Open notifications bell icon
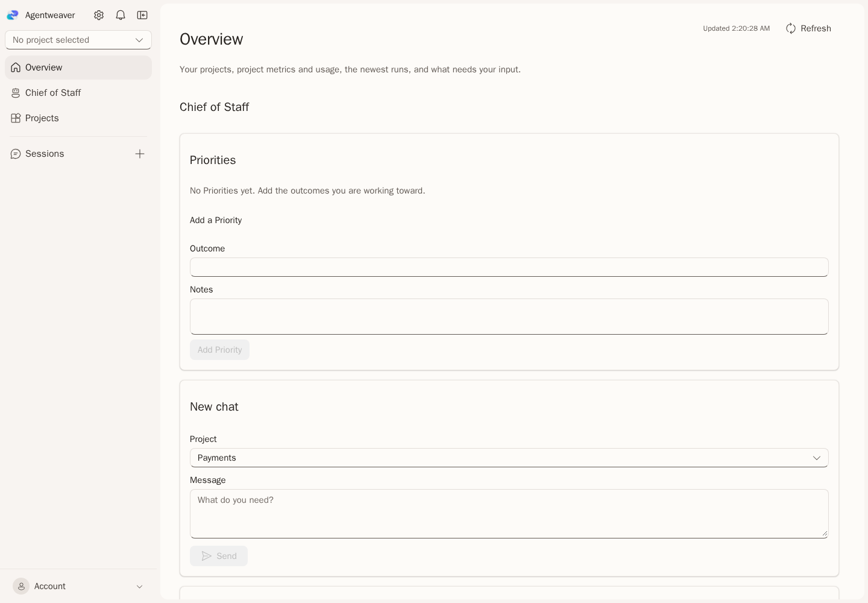This screenshot has width=868, height=603. [121, 15]
